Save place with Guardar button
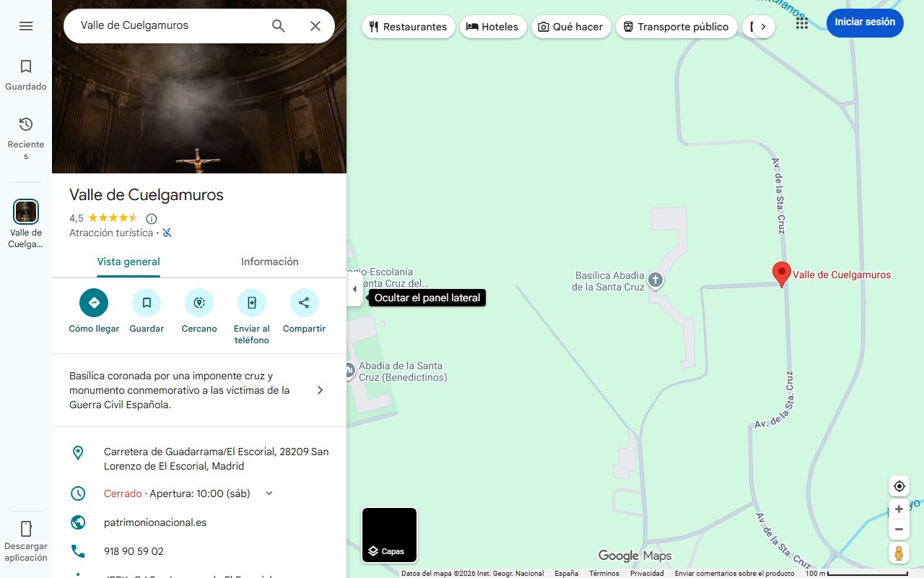Screen dimensions: 924x578 tap(147, 303)
